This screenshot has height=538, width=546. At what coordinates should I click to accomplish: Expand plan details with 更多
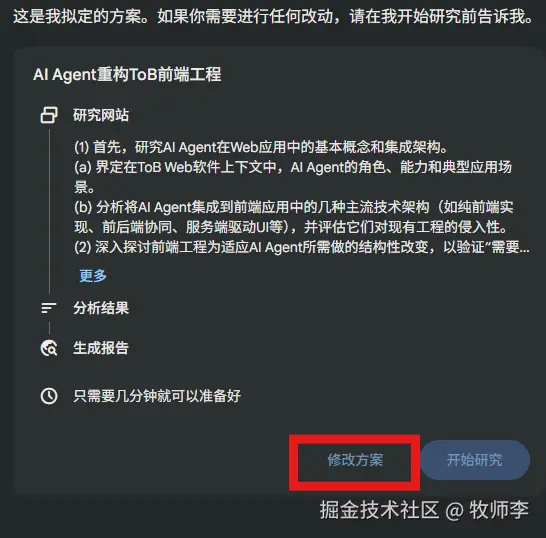pyautogui.click(x=93, y=275)
